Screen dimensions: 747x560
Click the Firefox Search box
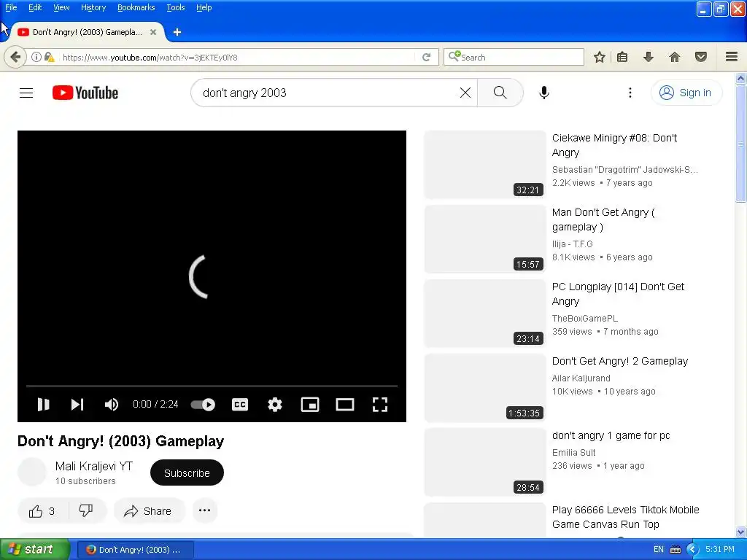[514, 57]
